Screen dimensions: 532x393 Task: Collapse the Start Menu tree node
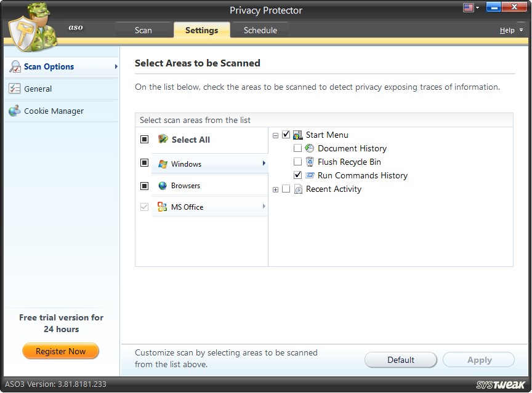[x=275, y=134]
